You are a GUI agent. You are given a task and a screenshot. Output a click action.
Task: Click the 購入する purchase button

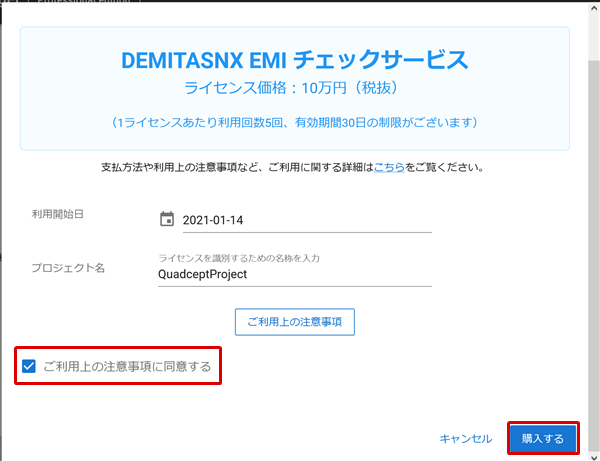tap(543, 438)
